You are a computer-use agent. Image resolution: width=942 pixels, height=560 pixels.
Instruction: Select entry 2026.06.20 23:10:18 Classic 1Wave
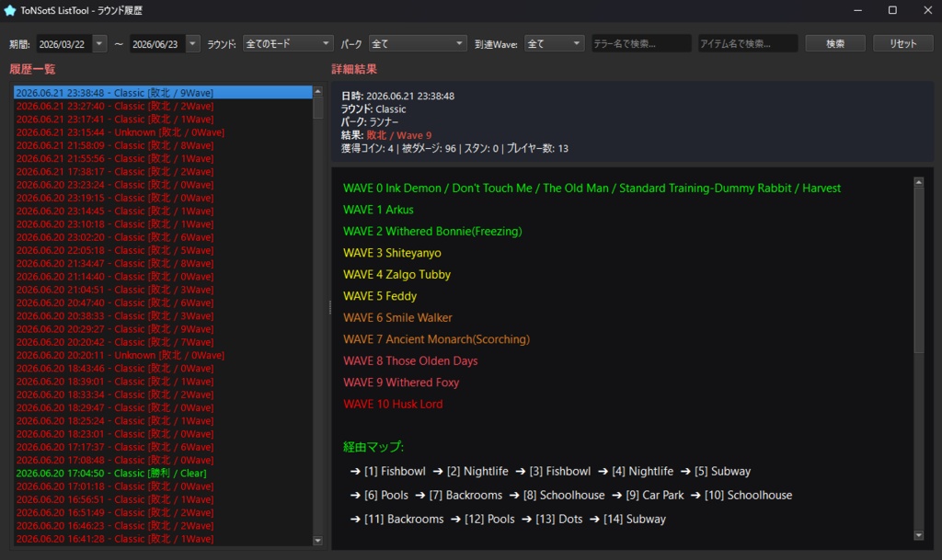point(163,223)
